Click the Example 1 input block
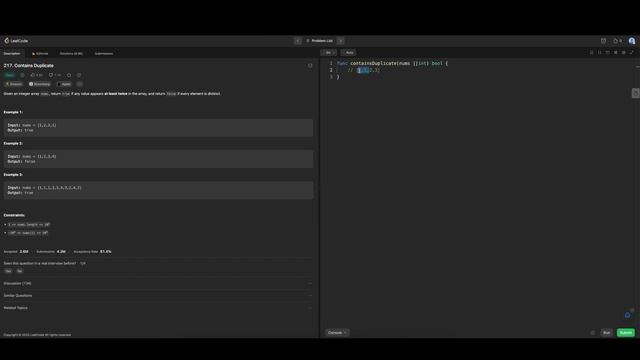 pos(158,128)
